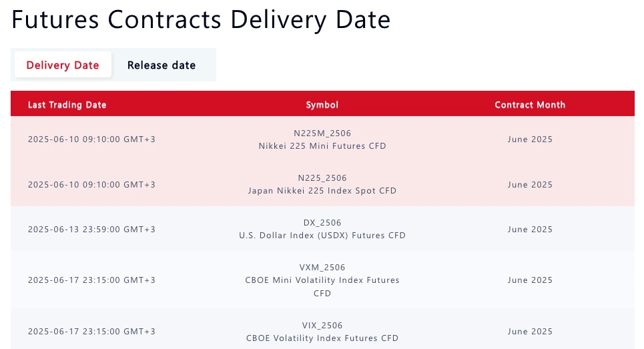This screenshot has width=644, height=349.
Task: Click the DX_2506 last trading date 2025-06-13
Action: tap(91, 229)
